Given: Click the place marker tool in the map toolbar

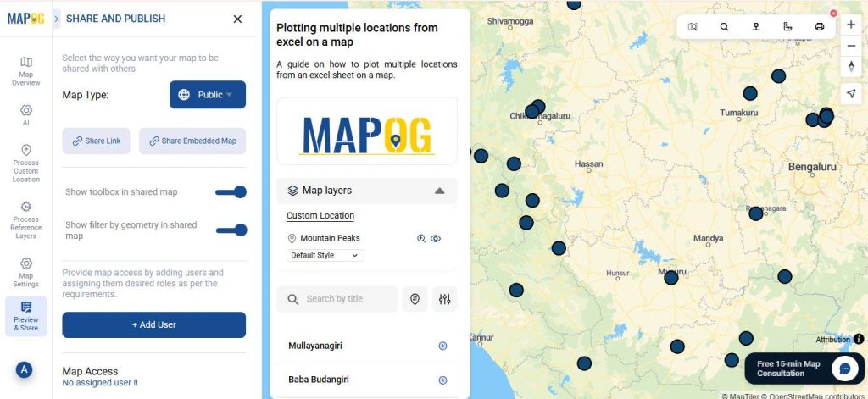Looking at the screenshot, I should 755,26.
